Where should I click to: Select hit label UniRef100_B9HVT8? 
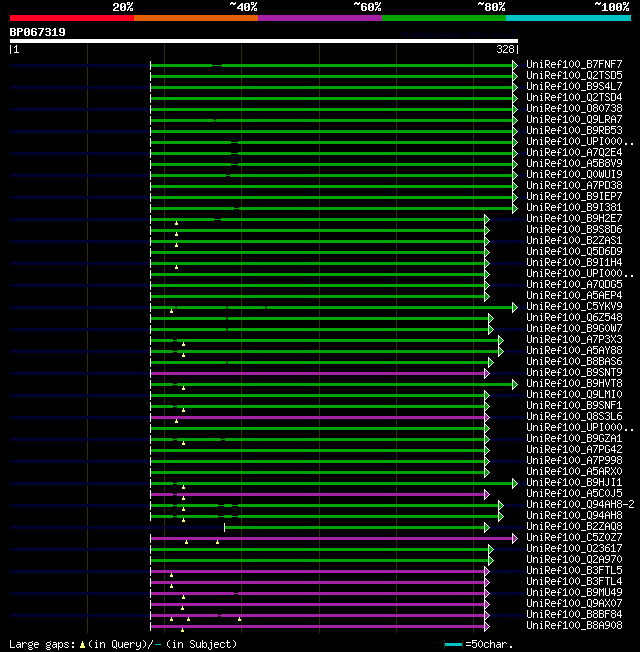pos(574,384)
